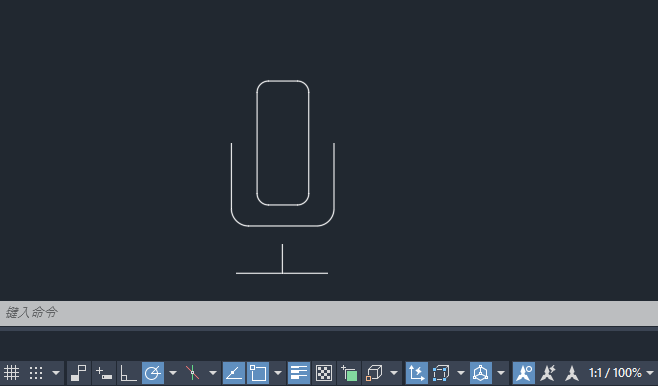The height and width of the screenshot is (386, 658).
Task: Toggle transparency checkerboard icon
Action: click(x=324, y=373)
